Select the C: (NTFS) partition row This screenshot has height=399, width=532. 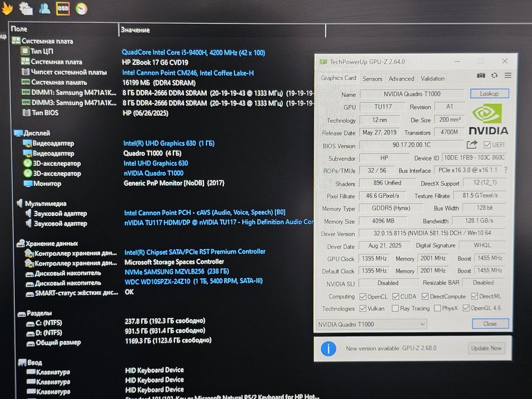coord(115,322)
